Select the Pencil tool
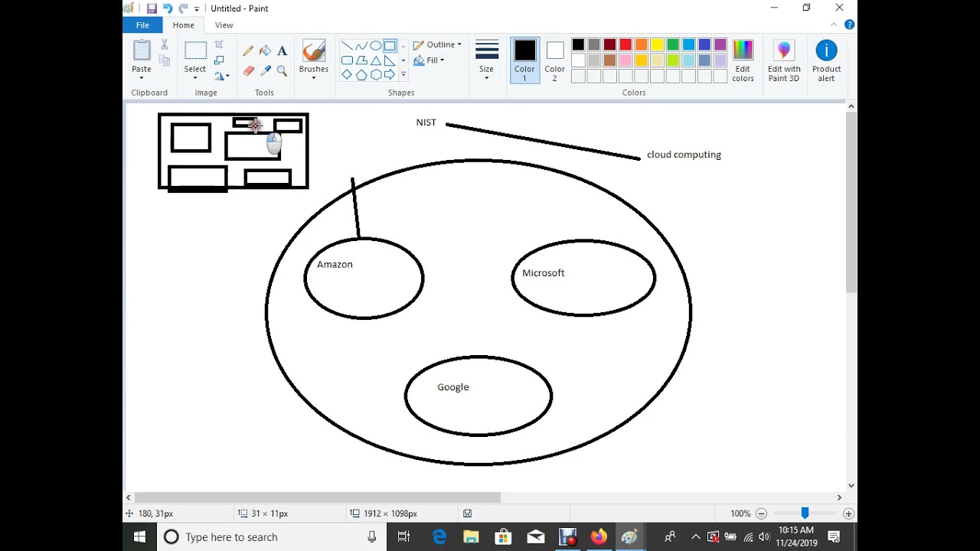Screen dimensions: 980x551 tap(248, 51)
